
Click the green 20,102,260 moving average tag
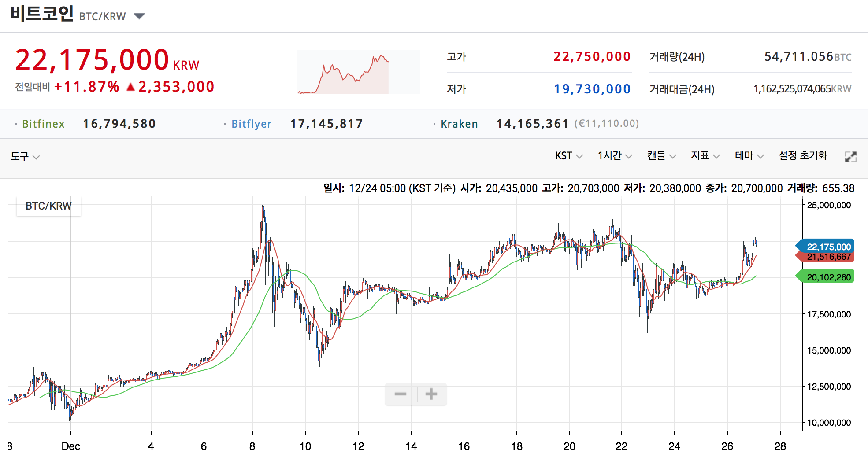coord(825,277)
